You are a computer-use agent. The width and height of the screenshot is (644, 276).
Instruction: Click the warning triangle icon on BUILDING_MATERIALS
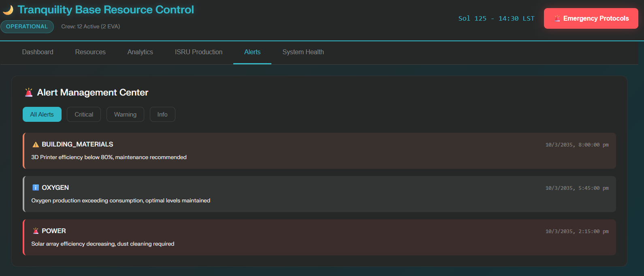36,144
